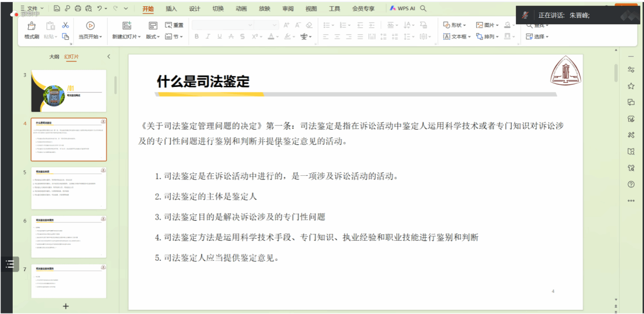Open the 动画 ribbon tab
The height and width of the screenshot is (314, 644).
pyautogui.click(x=241, y=9)
